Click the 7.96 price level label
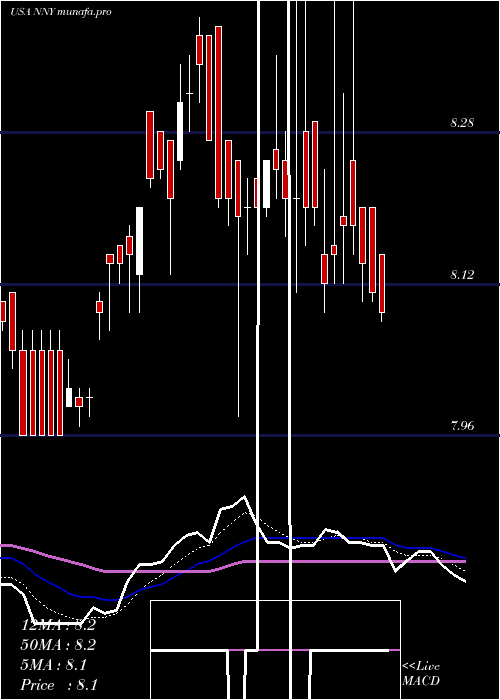Viewport: 500px width, 700px height. 462,425
